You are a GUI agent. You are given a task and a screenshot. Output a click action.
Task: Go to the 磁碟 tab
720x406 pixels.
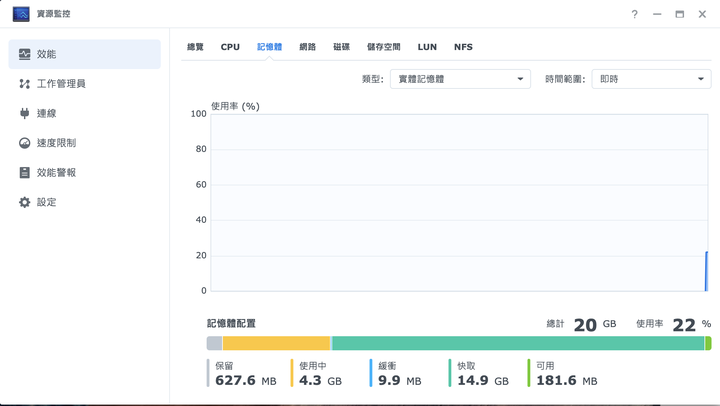click(341, 47)
